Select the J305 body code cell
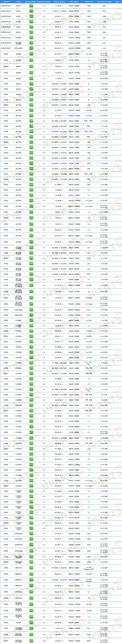This screenshot has width=122, height=644. pyautogui.click(x=88, y=38)
